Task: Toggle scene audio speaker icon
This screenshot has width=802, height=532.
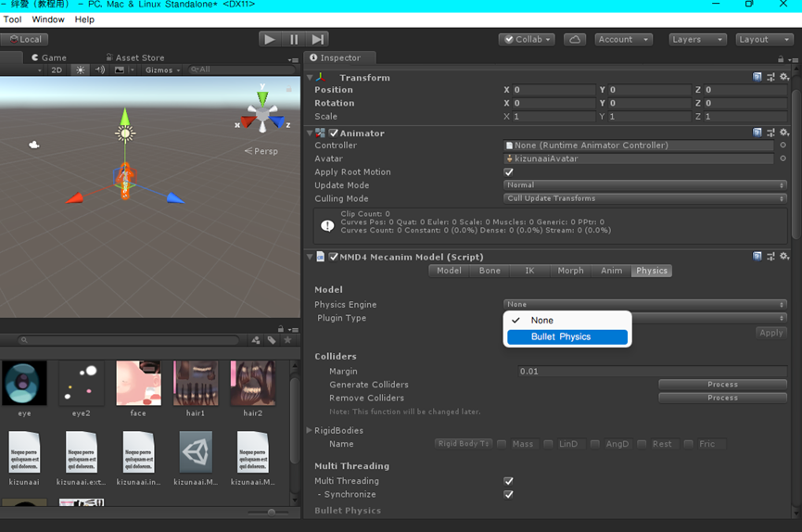Action: (99, 70)
